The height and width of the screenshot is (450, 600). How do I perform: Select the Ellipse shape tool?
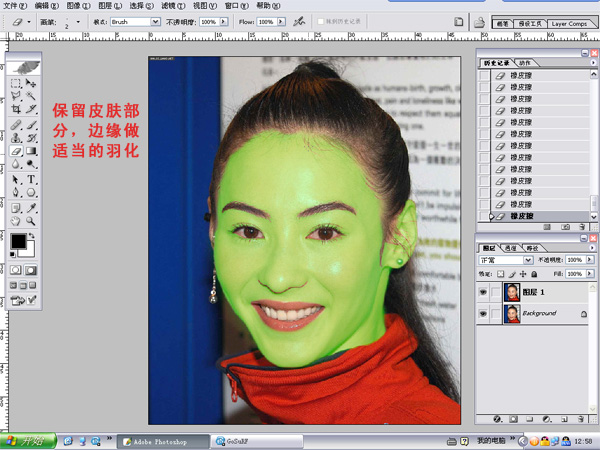click(x=31, y=192)
